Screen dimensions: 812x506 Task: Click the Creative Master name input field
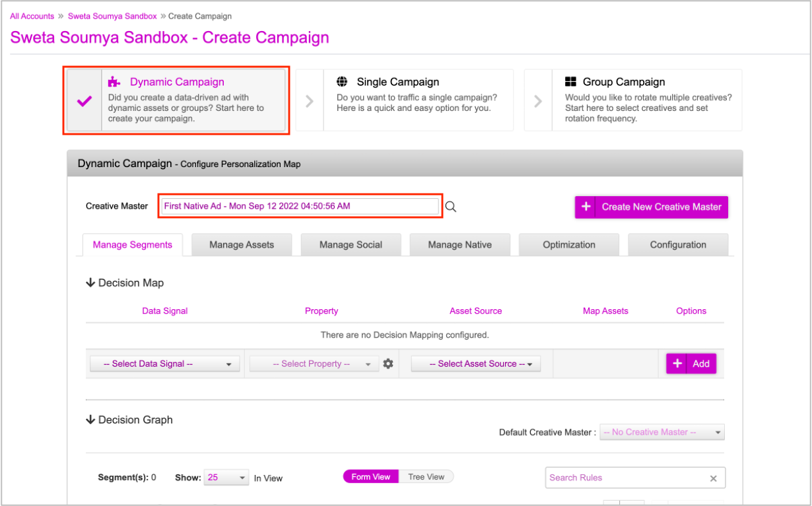[300, 206]
